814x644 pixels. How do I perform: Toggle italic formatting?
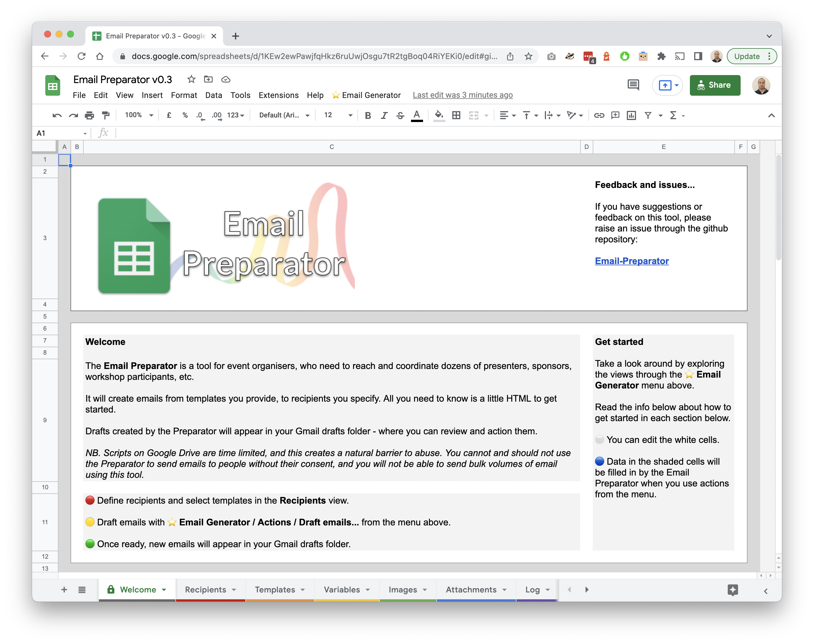pyautogui.click(x=384, y=115)
